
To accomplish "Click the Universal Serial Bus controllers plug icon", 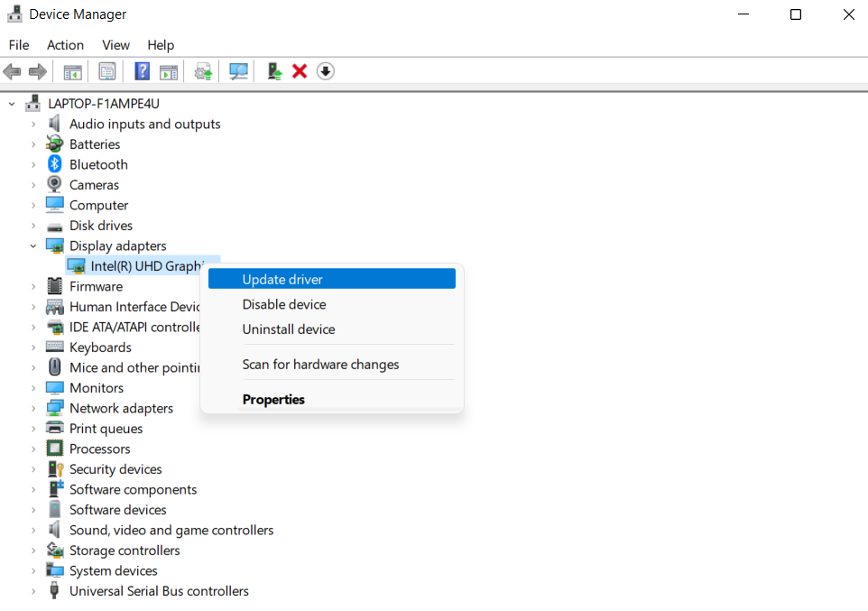I will [x=54, y=590].
